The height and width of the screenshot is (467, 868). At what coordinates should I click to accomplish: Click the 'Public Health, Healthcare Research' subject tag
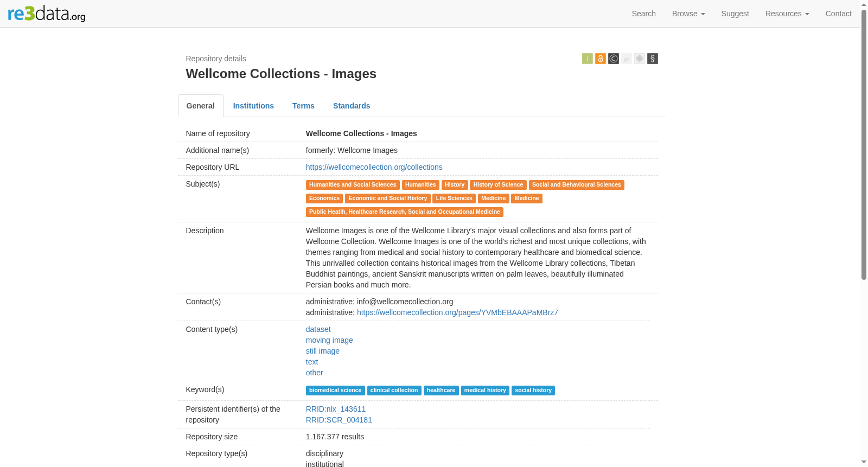pyautogui.click(x=405, y=212)
